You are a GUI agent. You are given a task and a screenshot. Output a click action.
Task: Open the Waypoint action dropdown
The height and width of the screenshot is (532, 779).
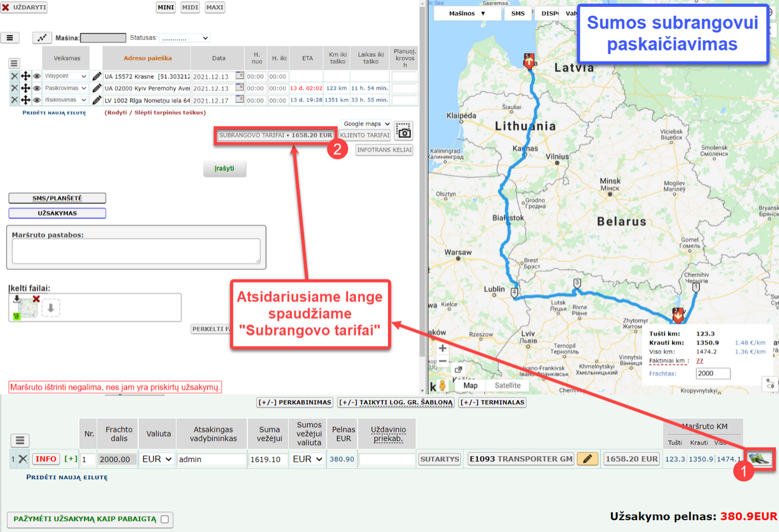[65, 77]
